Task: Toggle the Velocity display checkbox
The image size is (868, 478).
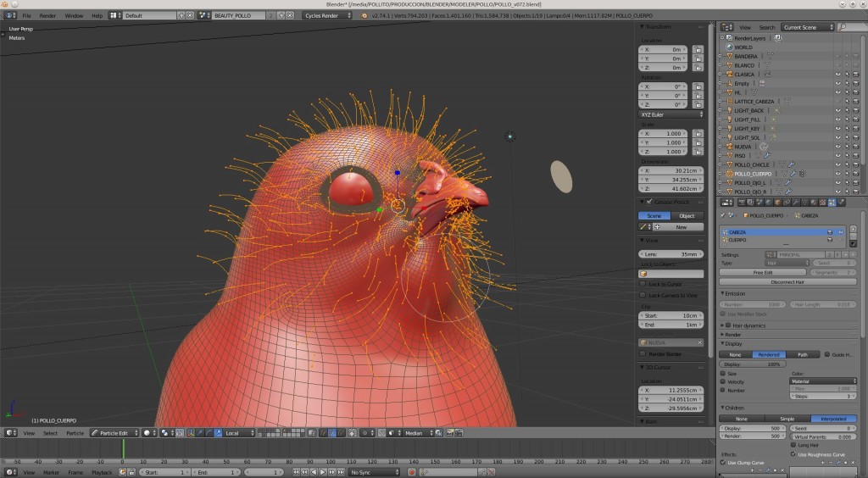Action: [x=723, y=381]
